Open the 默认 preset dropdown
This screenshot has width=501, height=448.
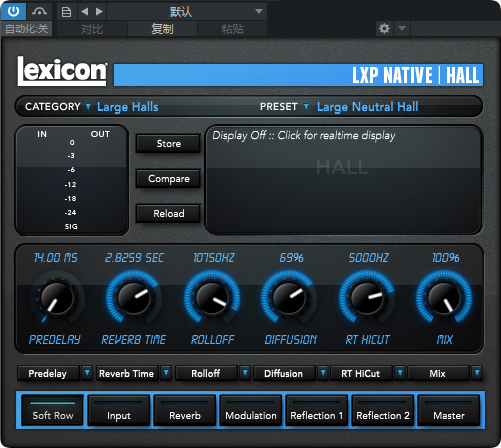coord(187,12)
